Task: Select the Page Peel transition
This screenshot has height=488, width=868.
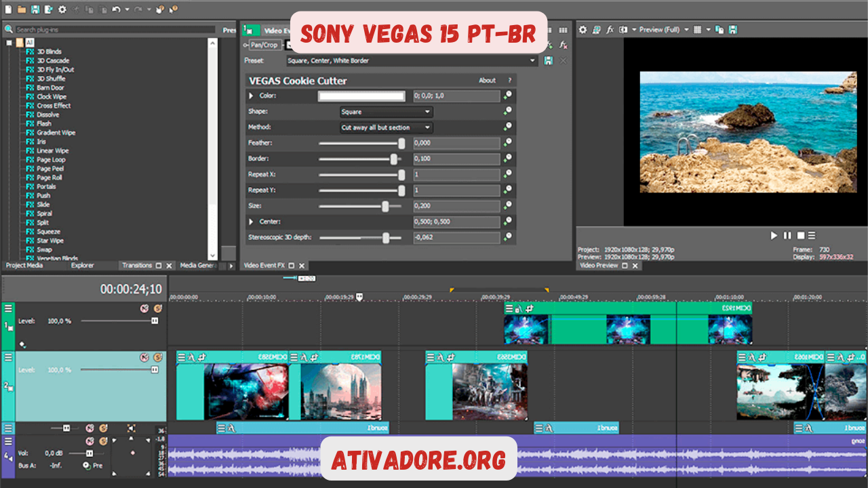Action: [50, 169]
